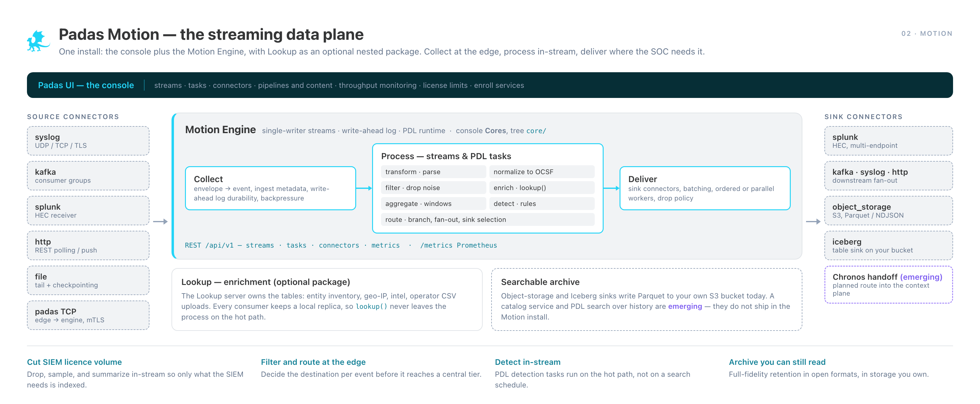Screen dimensions: 980x404
Task: Select the splunk HEC receiver source card
Action: point(88,211)
